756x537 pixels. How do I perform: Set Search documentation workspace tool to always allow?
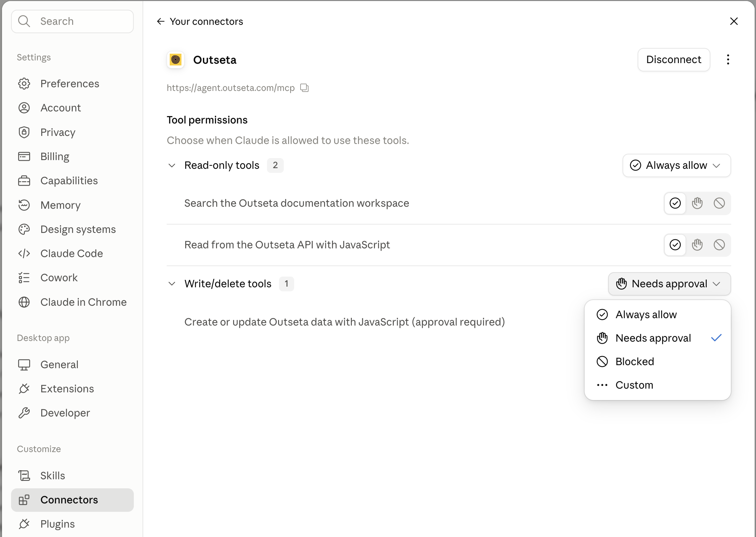(x=675, y=203)
